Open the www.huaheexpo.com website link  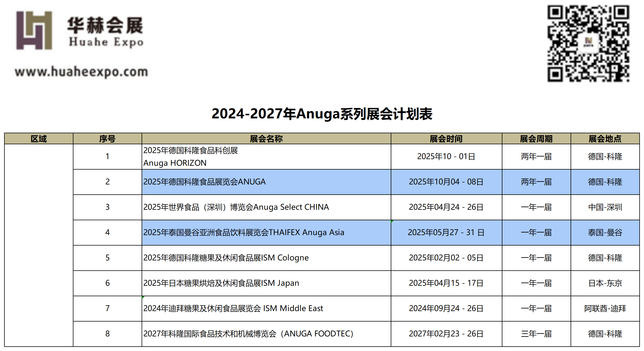click(81, 72)
